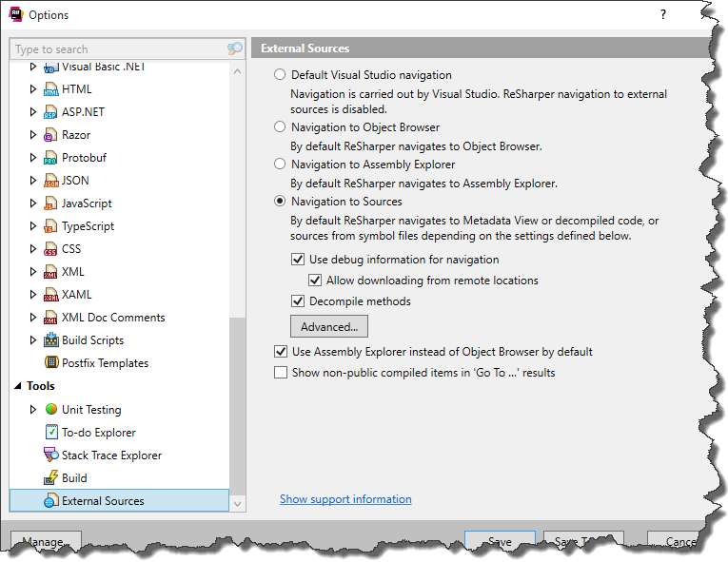Viewport: 728px width, 562px height.
Task: Expand the JavaScript tree node
Action: tap(33, 203)
